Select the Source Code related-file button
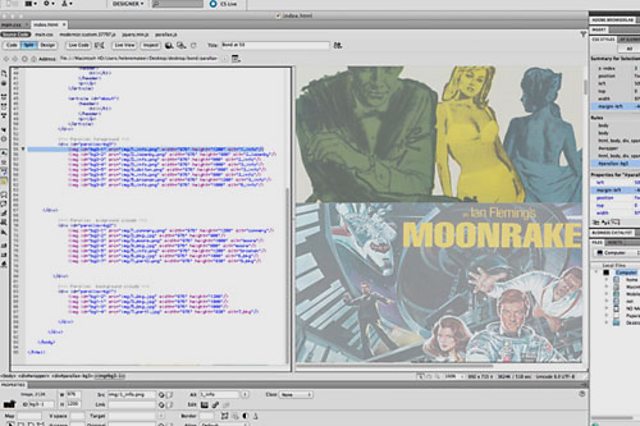640x426 pixels. coord(16,35)
